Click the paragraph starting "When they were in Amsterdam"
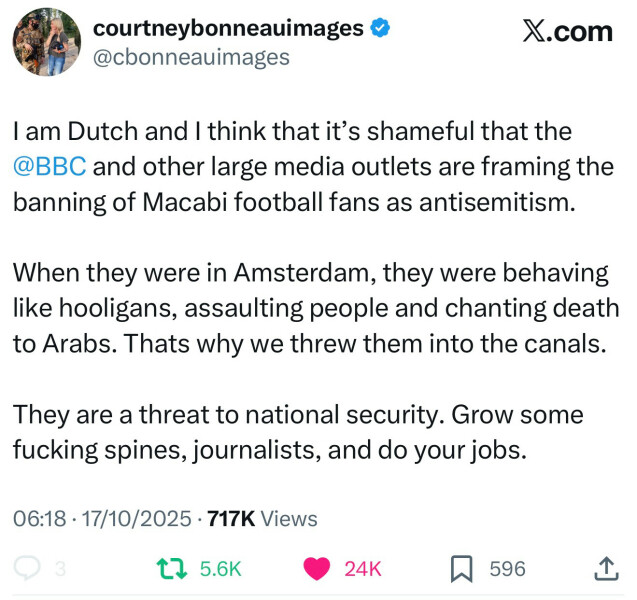The width and height of the screenshot is (637, 600). (315, 308)
